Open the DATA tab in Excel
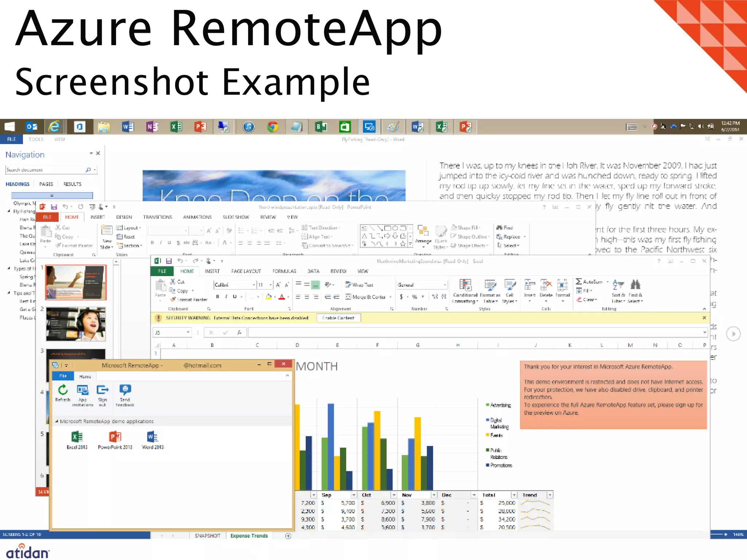747x560 pixels. click(x=313, y=271)
